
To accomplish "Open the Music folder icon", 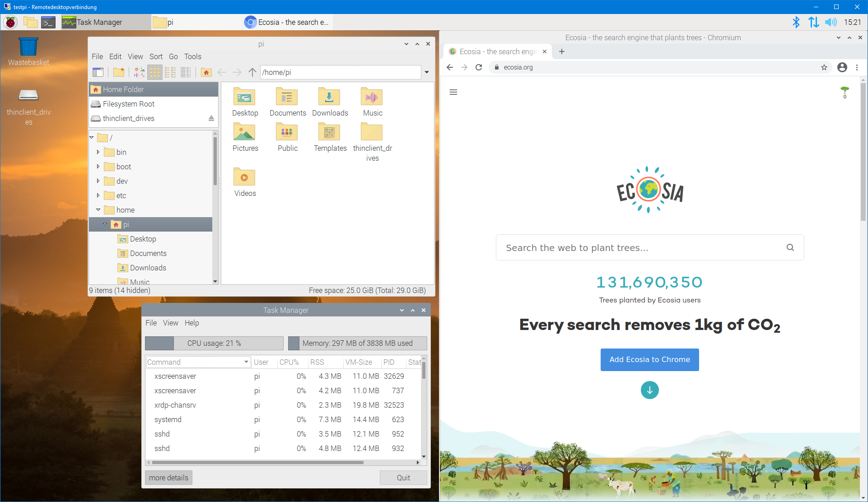I will tap(373, 102).
